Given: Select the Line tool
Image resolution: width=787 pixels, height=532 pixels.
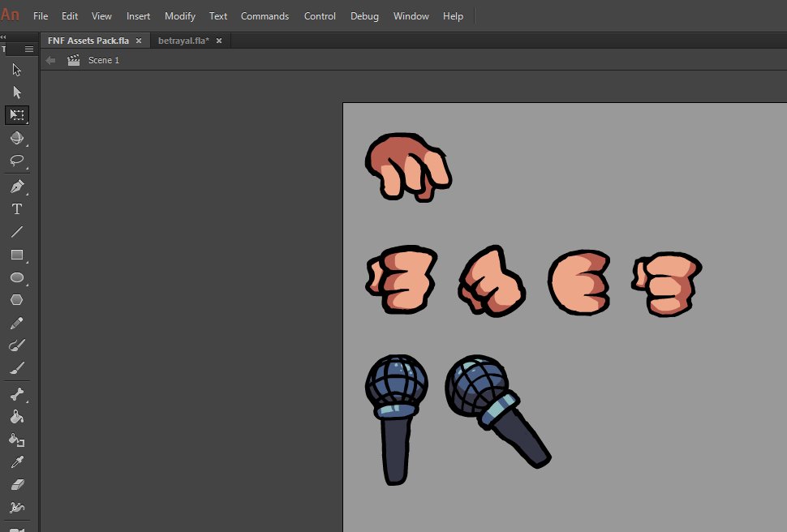Looking at the screenshot, I should 17,232.
